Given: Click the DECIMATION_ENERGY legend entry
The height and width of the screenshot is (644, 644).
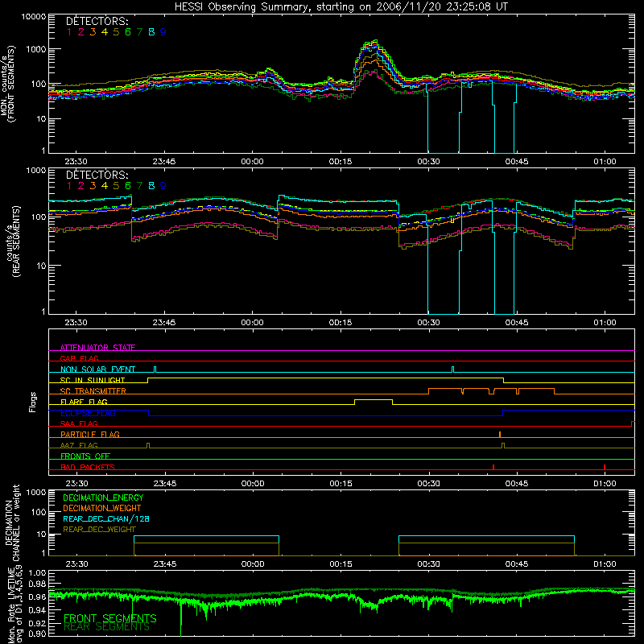Looking at the screenshot, I should [x=103, y=497].
